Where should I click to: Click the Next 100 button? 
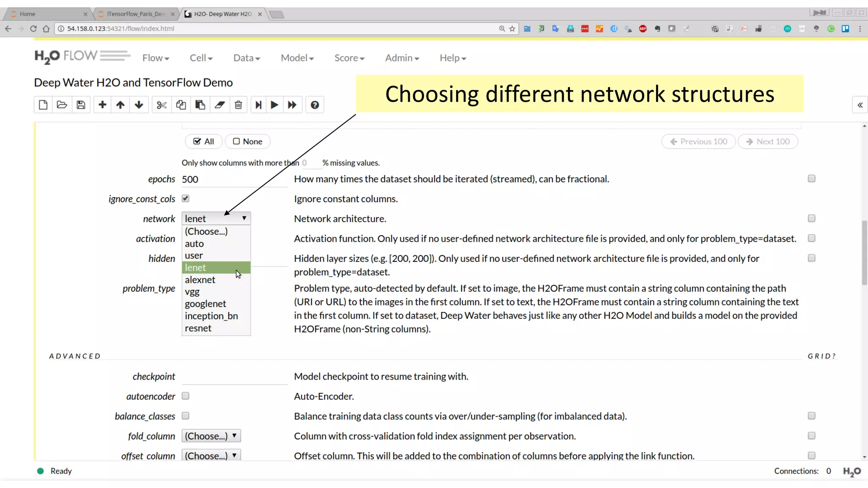[768, 141]
